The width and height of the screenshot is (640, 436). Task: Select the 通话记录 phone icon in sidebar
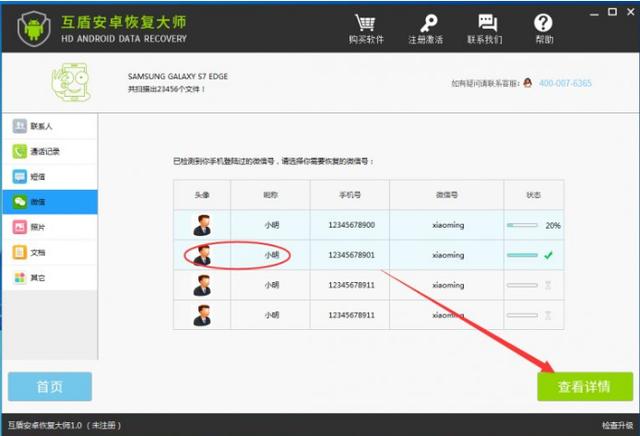click(20, 151)
